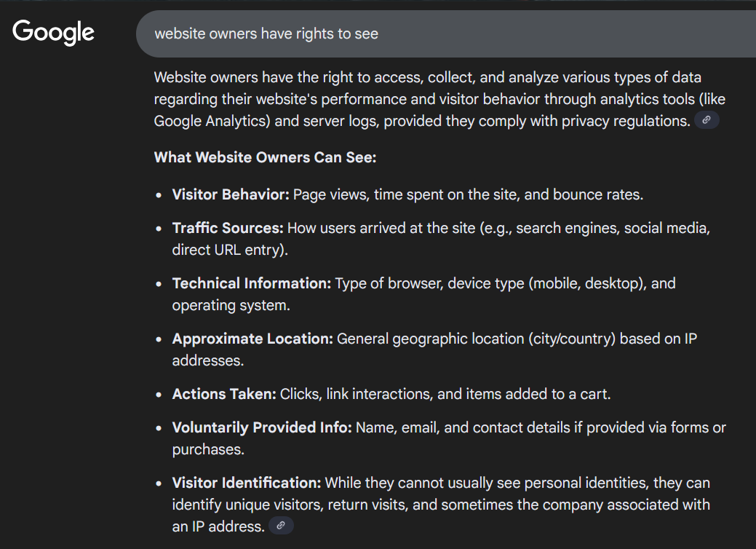Click the source link icon after "privacy regulations"
Image resolution: width=756 pixels, height=549 pixels.
(707, 121)
